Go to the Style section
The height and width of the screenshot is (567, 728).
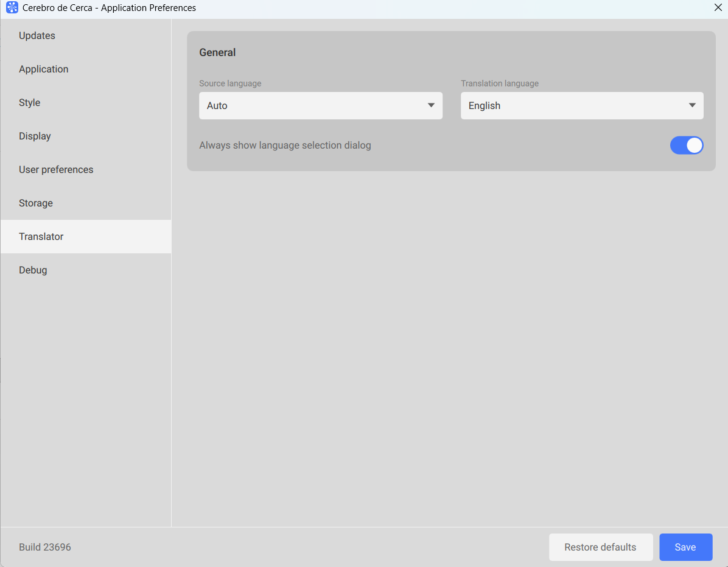[x=30, y=103]
